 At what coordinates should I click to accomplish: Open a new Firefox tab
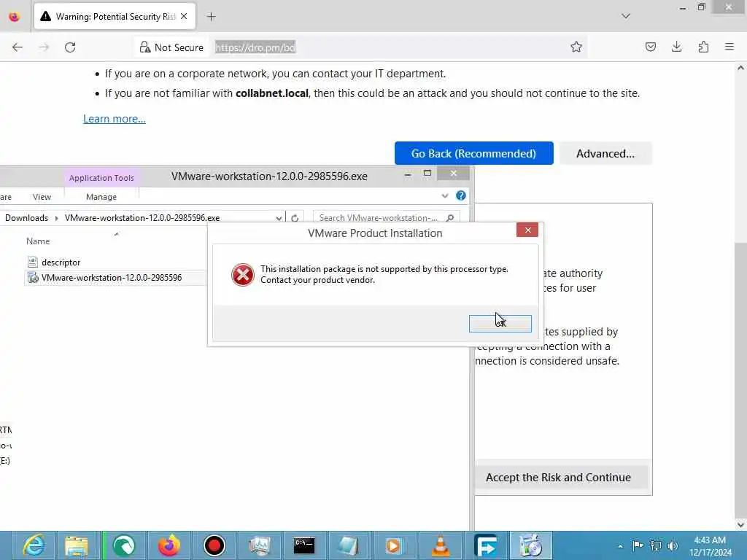coord(212,17)
